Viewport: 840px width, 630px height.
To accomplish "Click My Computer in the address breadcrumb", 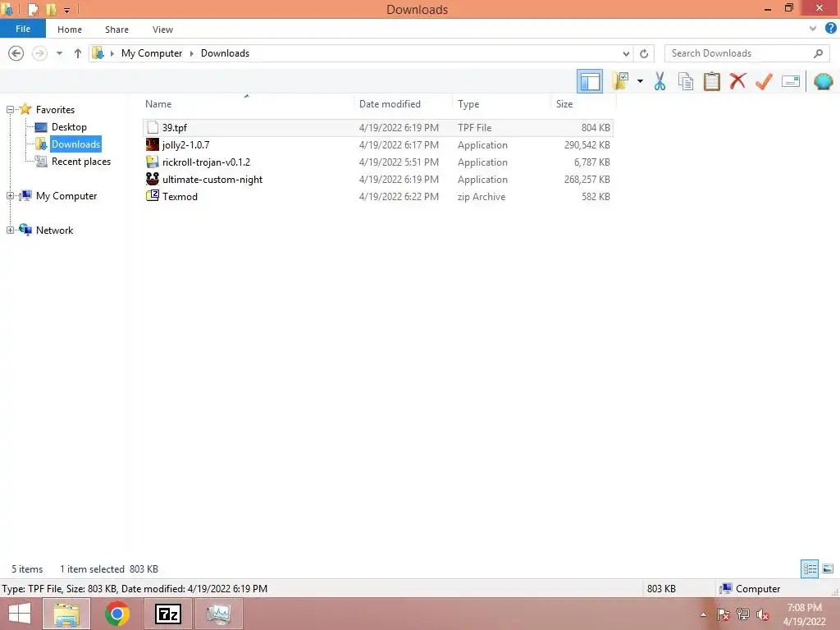I will (152, 53).
